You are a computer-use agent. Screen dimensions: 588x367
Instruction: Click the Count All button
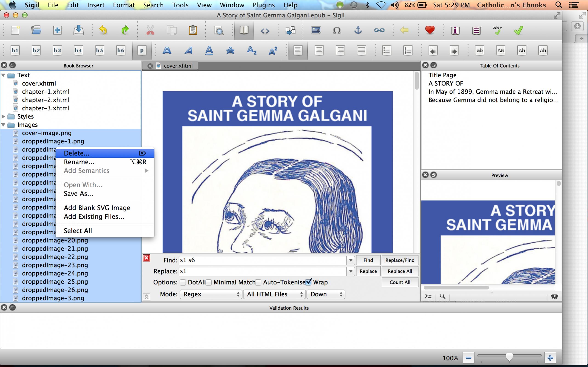pyautogui.click(x=400, y=282)
